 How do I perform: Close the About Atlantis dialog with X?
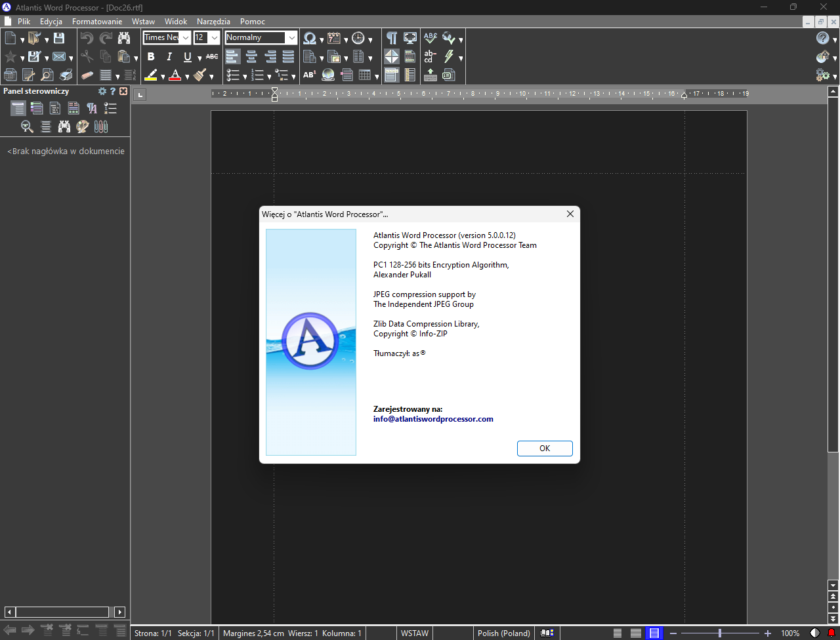click(570, 214)
